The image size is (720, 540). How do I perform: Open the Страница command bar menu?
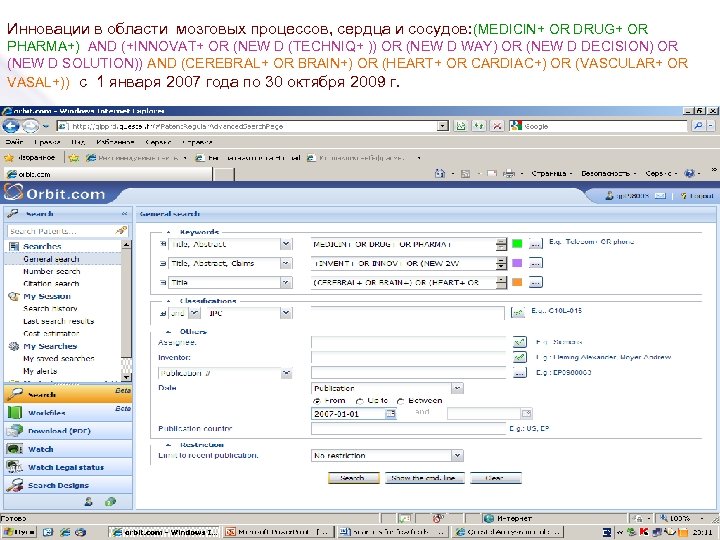point(549,174)
